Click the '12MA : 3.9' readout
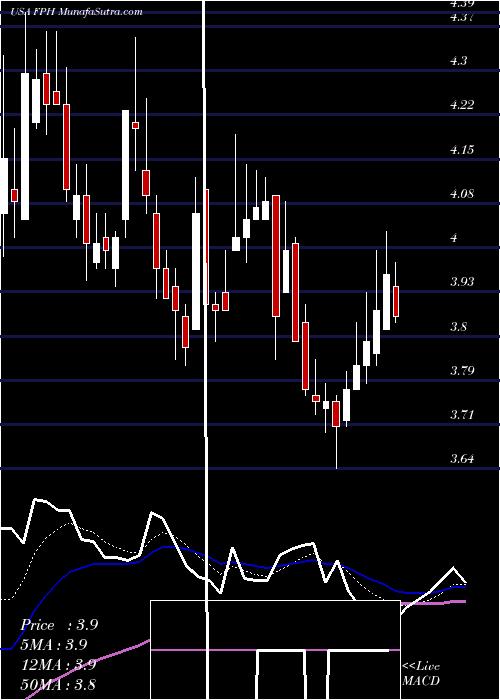Image resolution: width=500 pixels, height=700 pixels. point(58,664)
